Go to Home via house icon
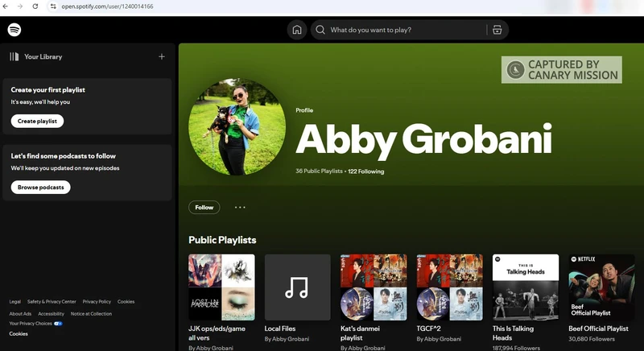This screenshot has height=351, width=644. click(x=297, y=30)
